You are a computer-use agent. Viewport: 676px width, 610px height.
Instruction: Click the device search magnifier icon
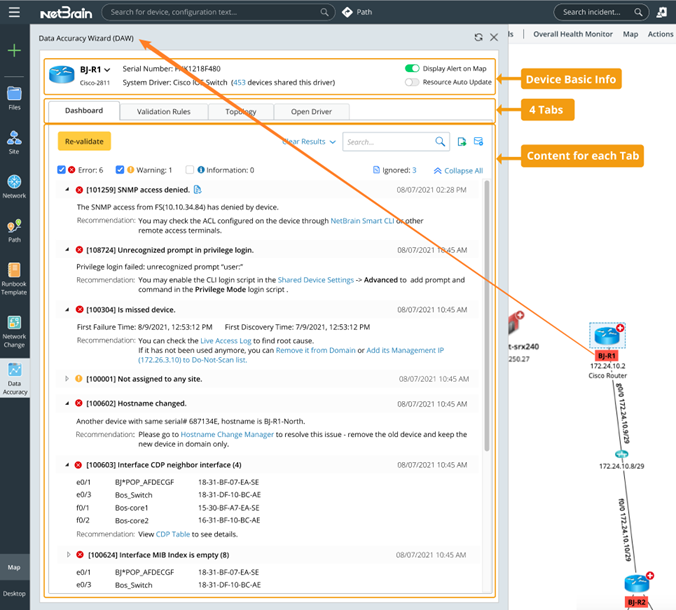324,12
